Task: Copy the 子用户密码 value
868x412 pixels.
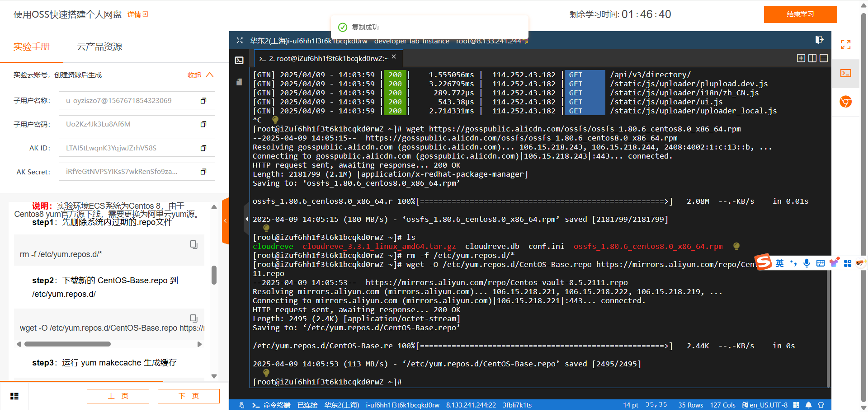Action: (203, 124)
